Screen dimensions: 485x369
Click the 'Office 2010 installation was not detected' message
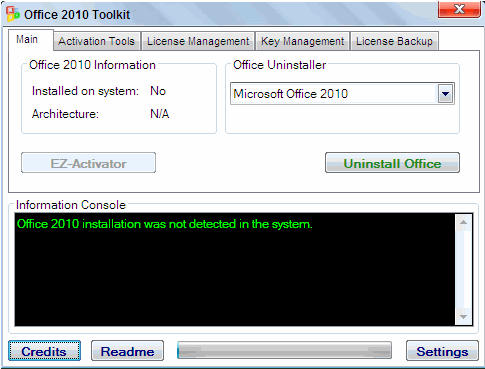click(x=165, y=224)
